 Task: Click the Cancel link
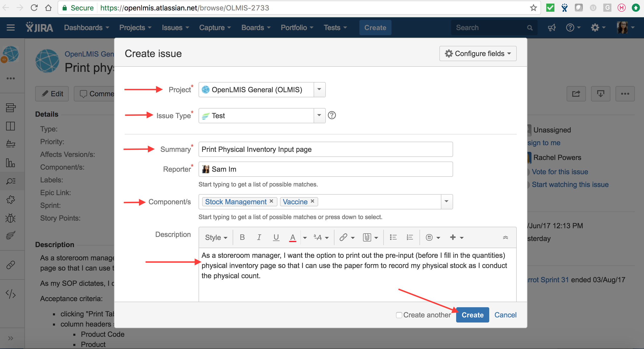click(505, 315)
